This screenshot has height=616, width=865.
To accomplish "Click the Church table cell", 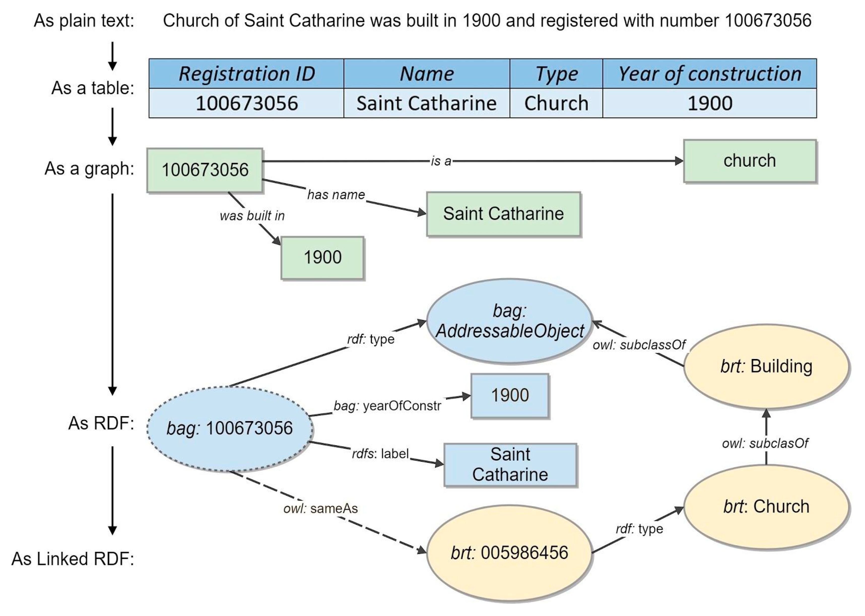I will pos(556,103).
